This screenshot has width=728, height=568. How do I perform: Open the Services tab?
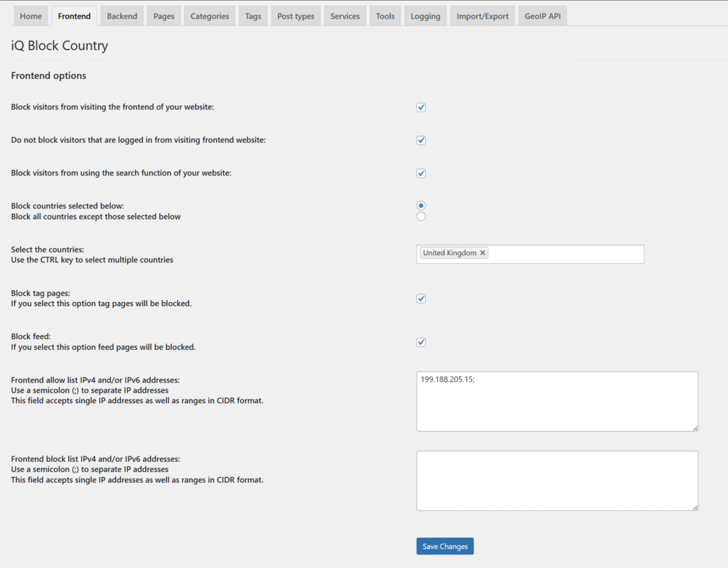345,16
